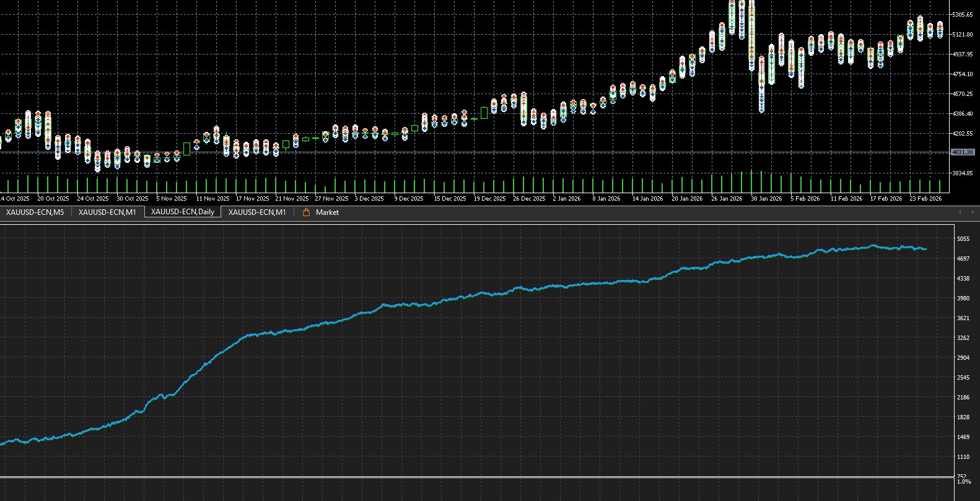
Task: Select the 19 Dec 2025 time-axis label
Action: (x=490, y=199)
